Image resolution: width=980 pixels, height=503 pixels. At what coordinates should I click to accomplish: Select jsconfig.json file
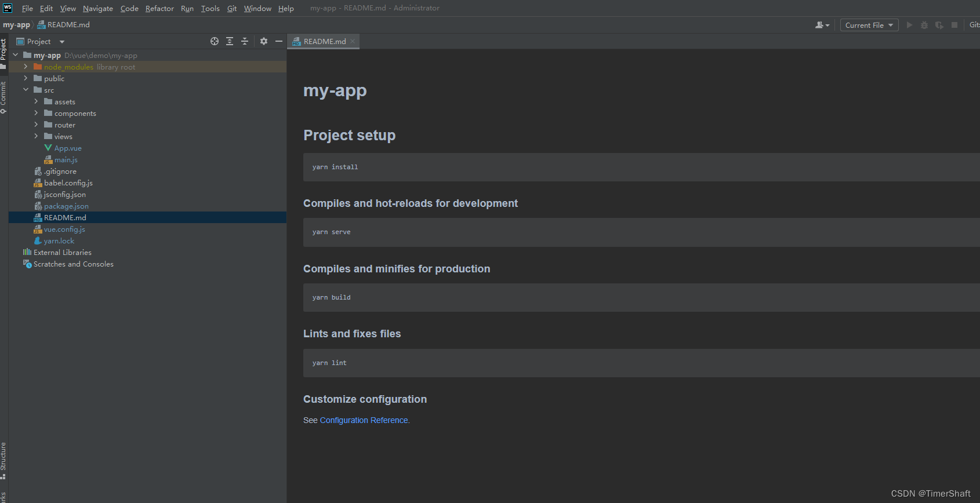click(65, 194)
